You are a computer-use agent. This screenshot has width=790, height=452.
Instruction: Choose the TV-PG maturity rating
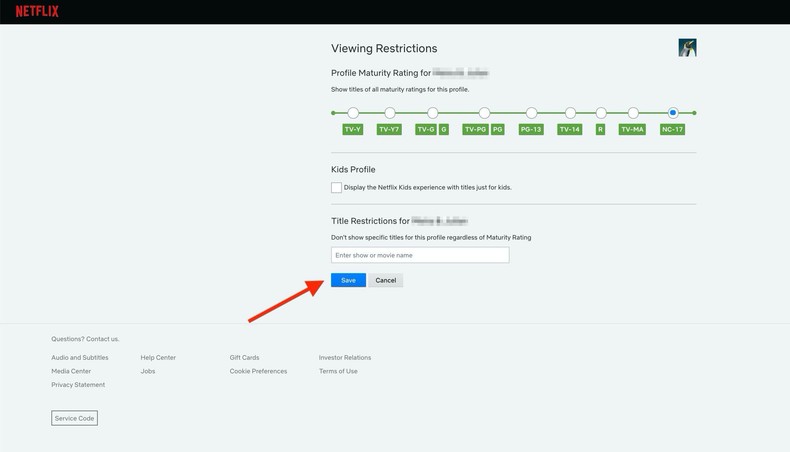[484, 113]
